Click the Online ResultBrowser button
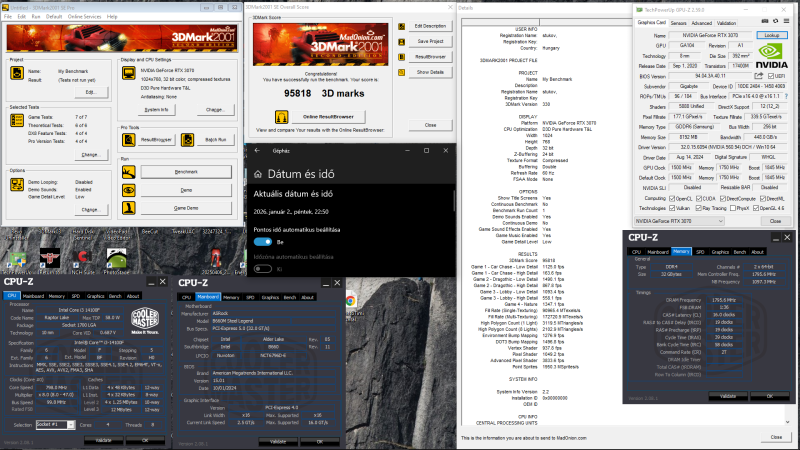Image resolution: width=800 pixels, height=450 pixels. (328, 117)
